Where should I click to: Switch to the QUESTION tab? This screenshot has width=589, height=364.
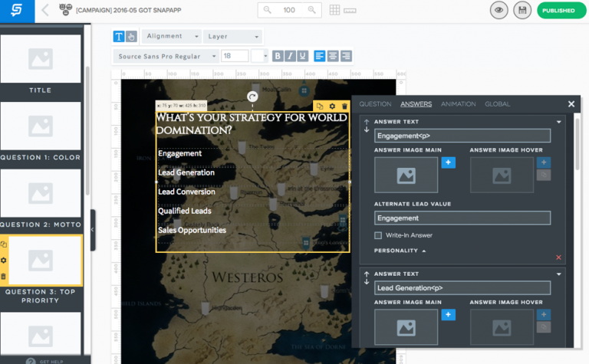click(x=375, y=104)
